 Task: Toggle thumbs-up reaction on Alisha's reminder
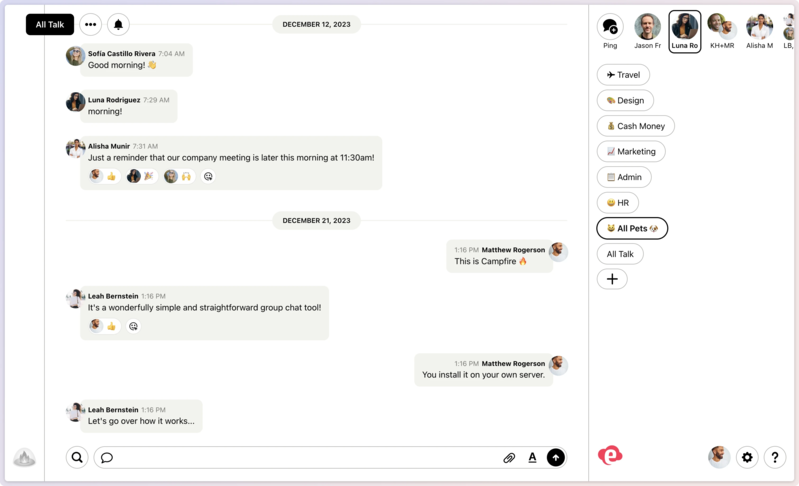pyautogui.click(x=103, y=176)
